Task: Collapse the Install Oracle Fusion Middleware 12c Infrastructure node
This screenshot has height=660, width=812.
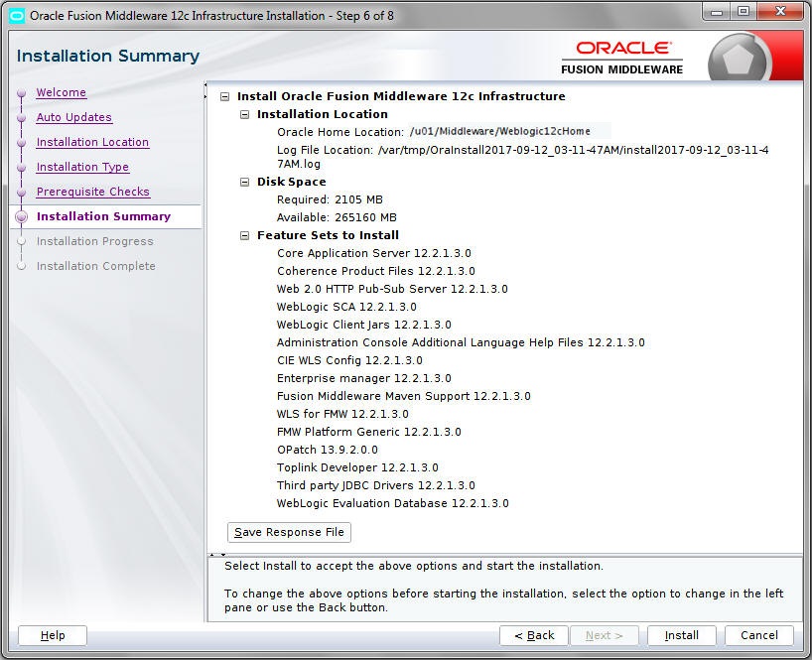Action: coord(224,97)
